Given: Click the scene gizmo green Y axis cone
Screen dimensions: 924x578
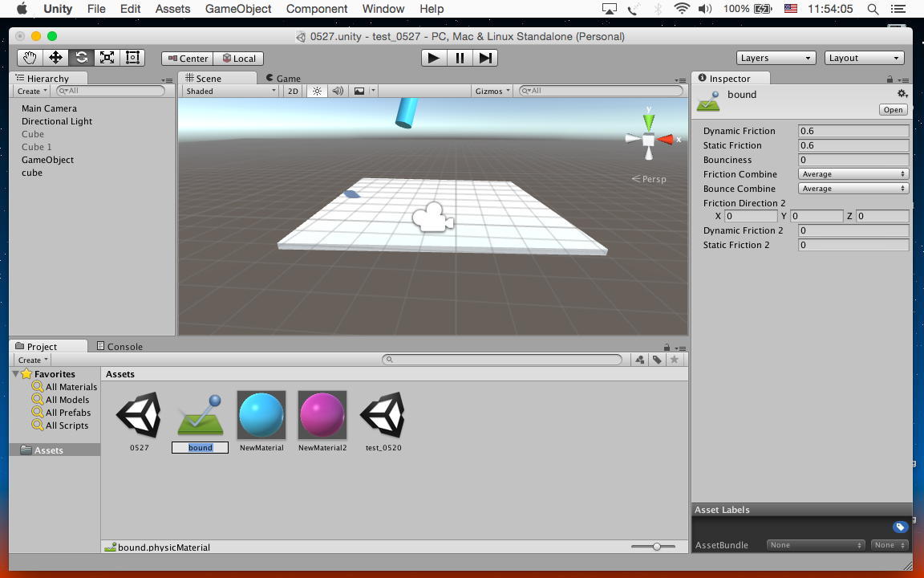Looking at the screenshot, I should (x=649, y=122).
